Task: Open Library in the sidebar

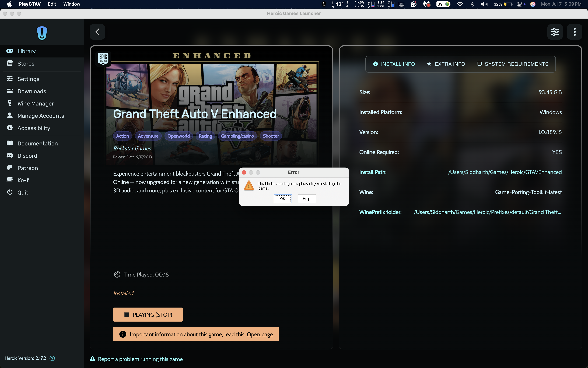Action: (42, 51)
